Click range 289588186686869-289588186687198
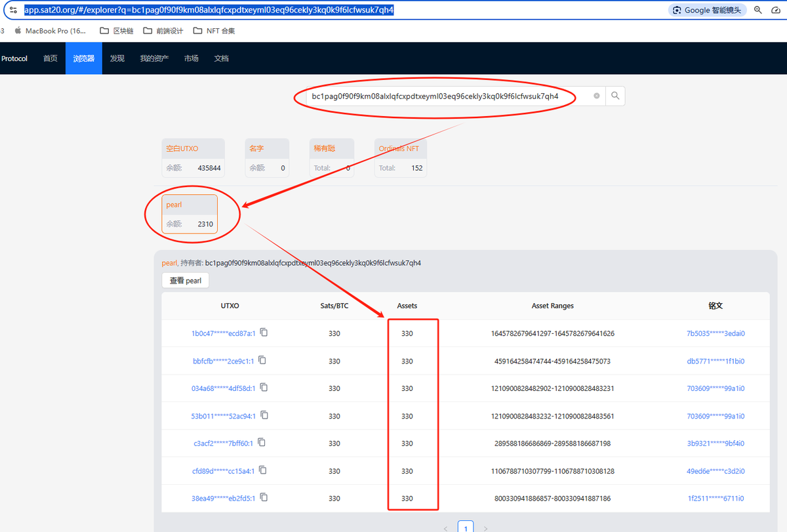Viewport: 787px width, 532px height. [553, 443]
